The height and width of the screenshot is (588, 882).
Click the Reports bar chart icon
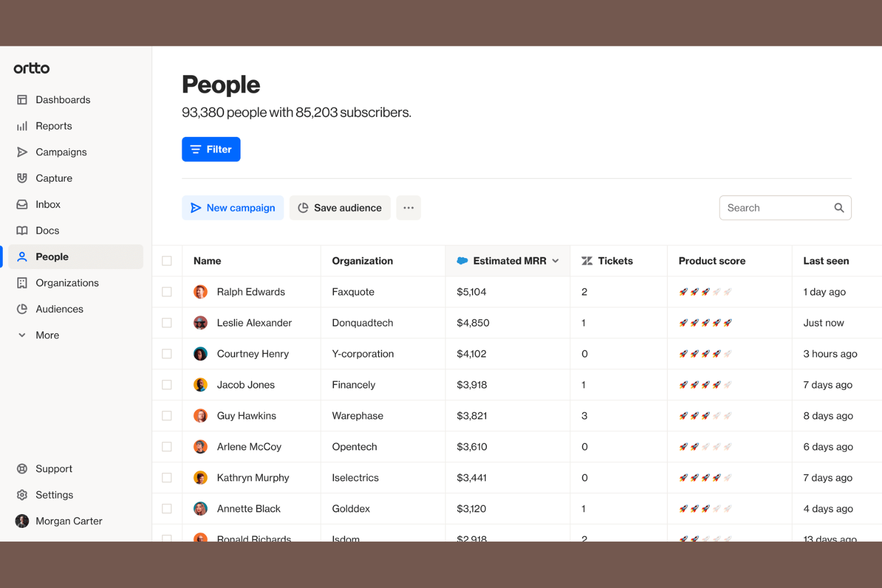click(22, 126)
